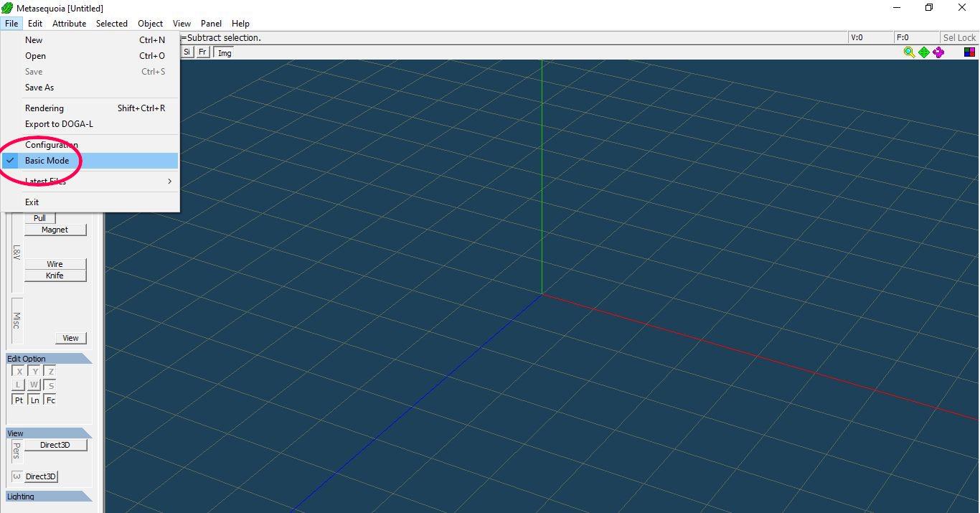The image size is (980, 513).
Task: Click the four-color viewport layout icon
Action: (x=969, y=52)
